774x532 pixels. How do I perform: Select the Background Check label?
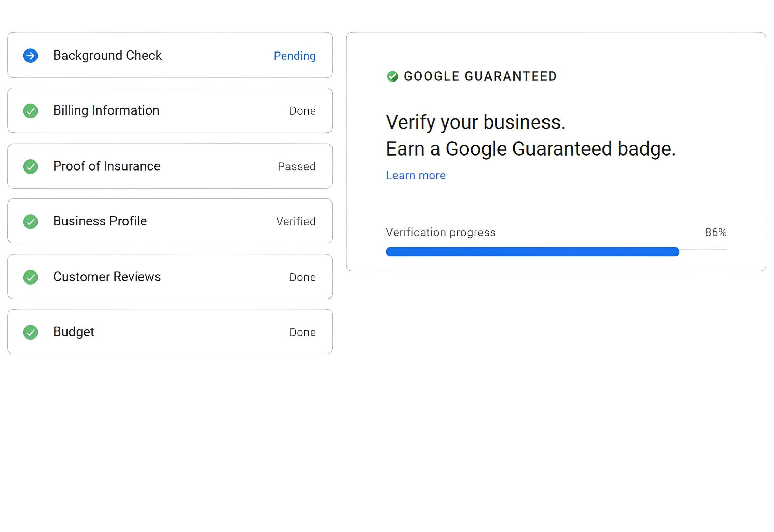coord(107,55)
